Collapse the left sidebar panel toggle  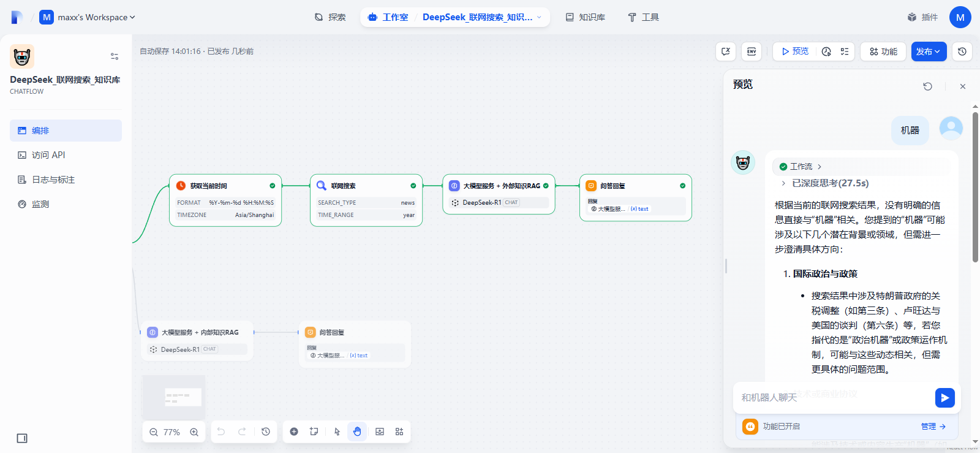(22, 438)
